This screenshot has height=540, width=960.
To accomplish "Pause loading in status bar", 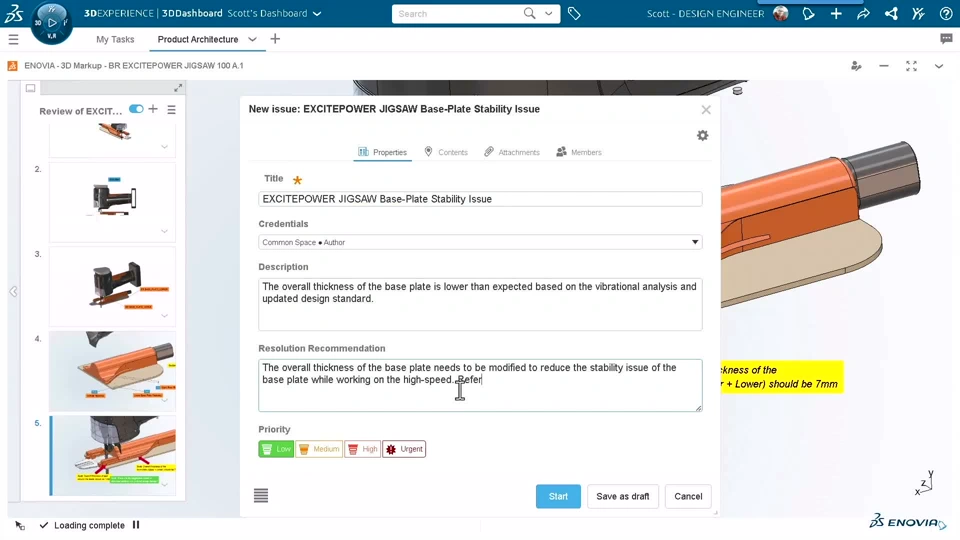I will tap(136, 525).
